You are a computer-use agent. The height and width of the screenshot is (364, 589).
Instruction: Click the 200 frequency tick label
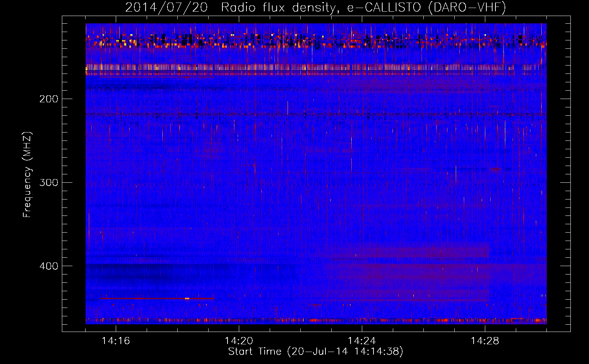click(x=49, y=99)
